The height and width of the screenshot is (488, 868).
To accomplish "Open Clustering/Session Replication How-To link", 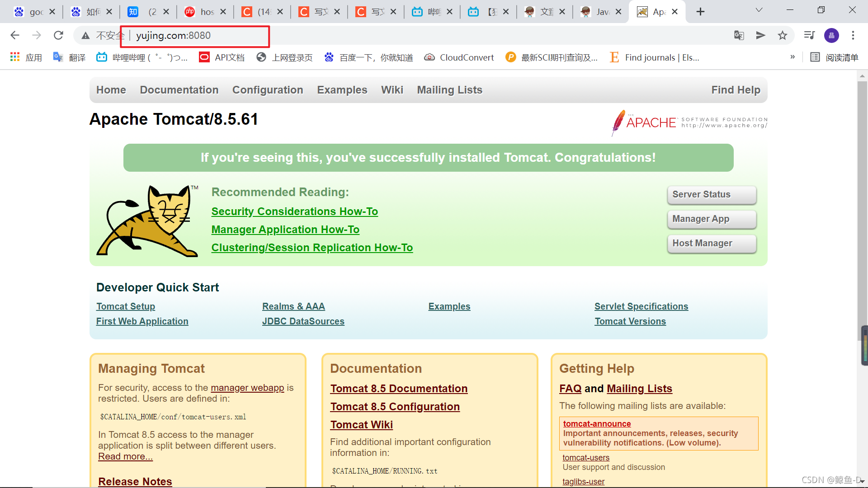I will 312,248.
